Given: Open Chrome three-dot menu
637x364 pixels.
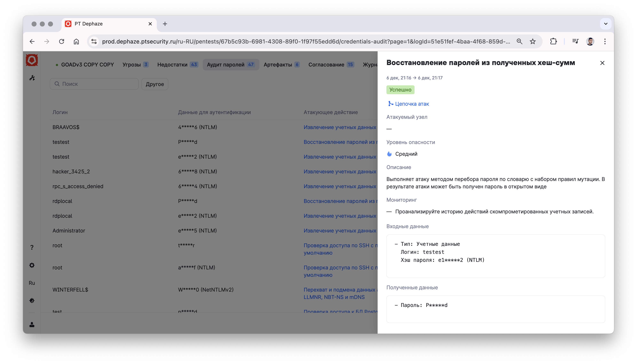Looking at the screenshot, I should click(605, 41).
